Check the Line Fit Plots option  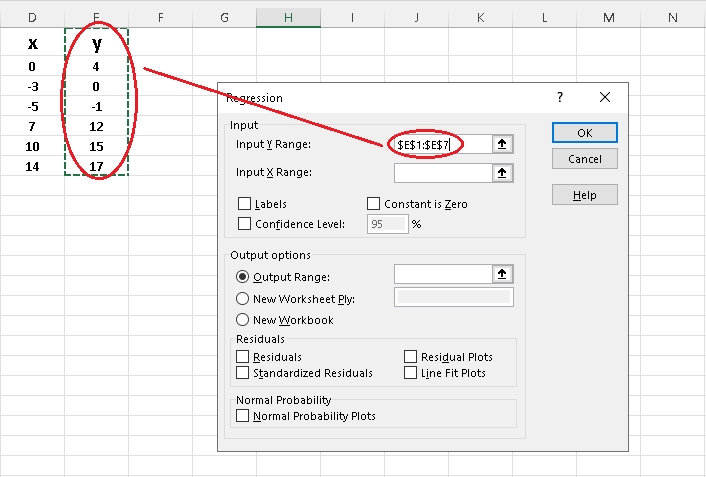411,373
